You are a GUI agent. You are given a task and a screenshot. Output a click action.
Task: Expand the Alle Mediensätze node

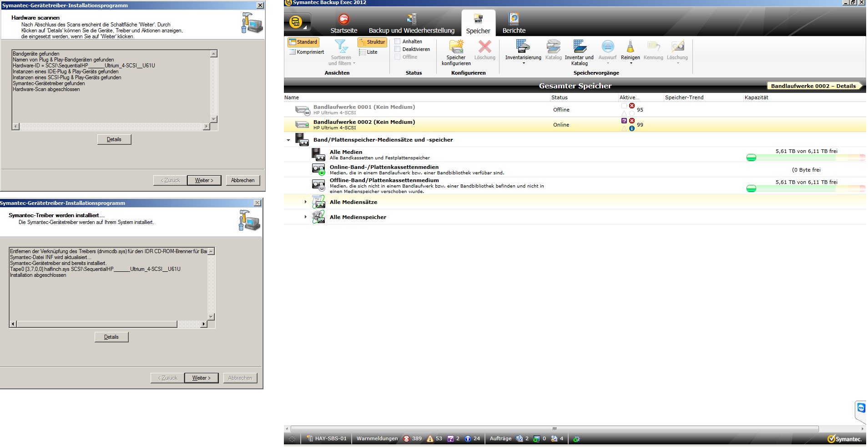coord(306,202)
